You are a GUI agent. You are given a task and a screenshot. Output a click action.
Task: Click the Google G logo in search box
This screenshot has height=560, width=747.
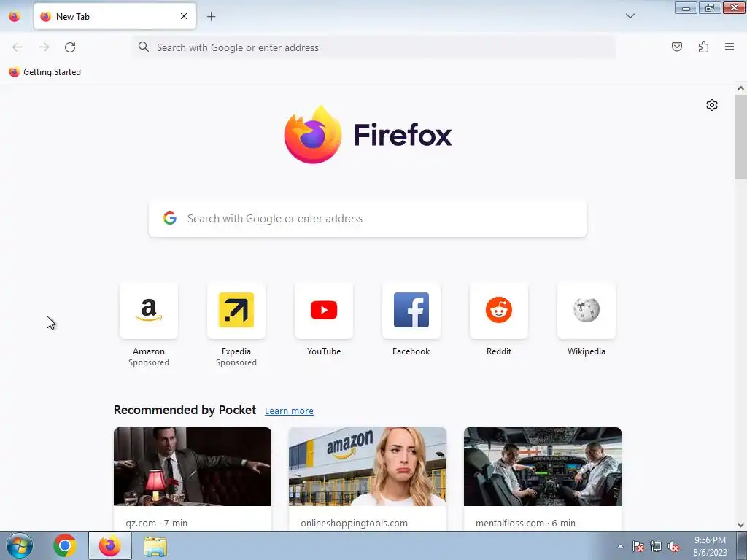pos(170,218)
